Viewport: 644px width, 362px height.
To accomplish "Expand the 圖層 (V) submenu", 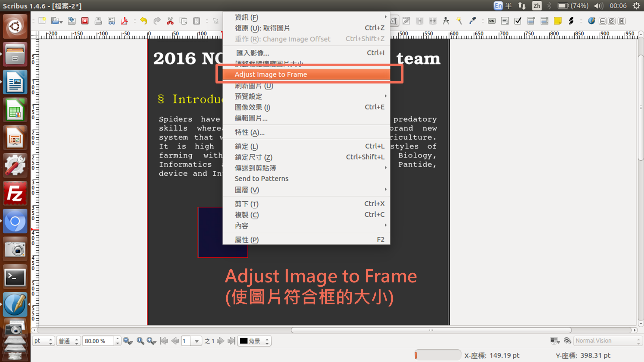I will [x=306, y=190].
